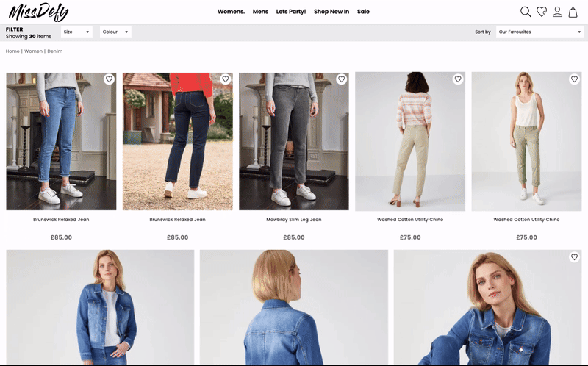Screen dimensions: 588x366
Task: Go to Shop New In menu
Action: (331, 12)
